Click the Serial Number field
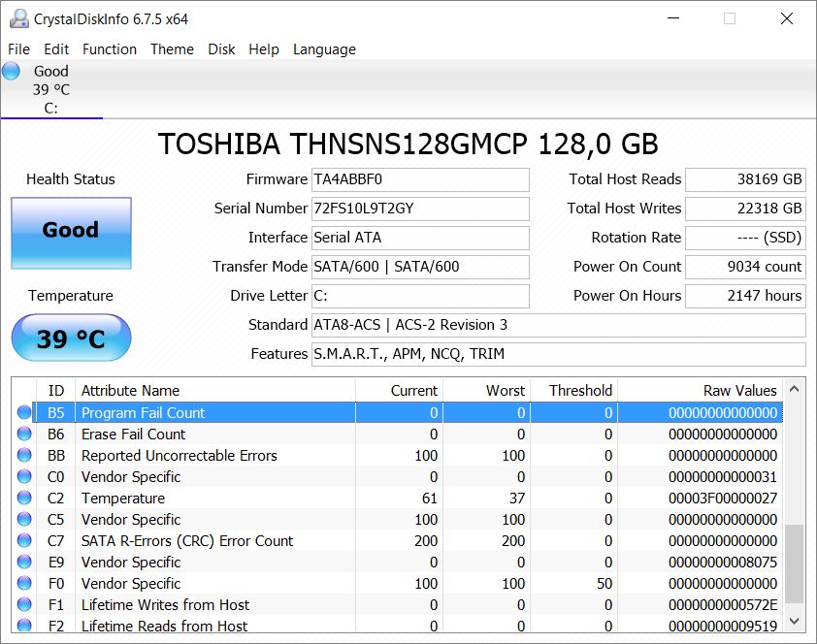 [420, 209]
